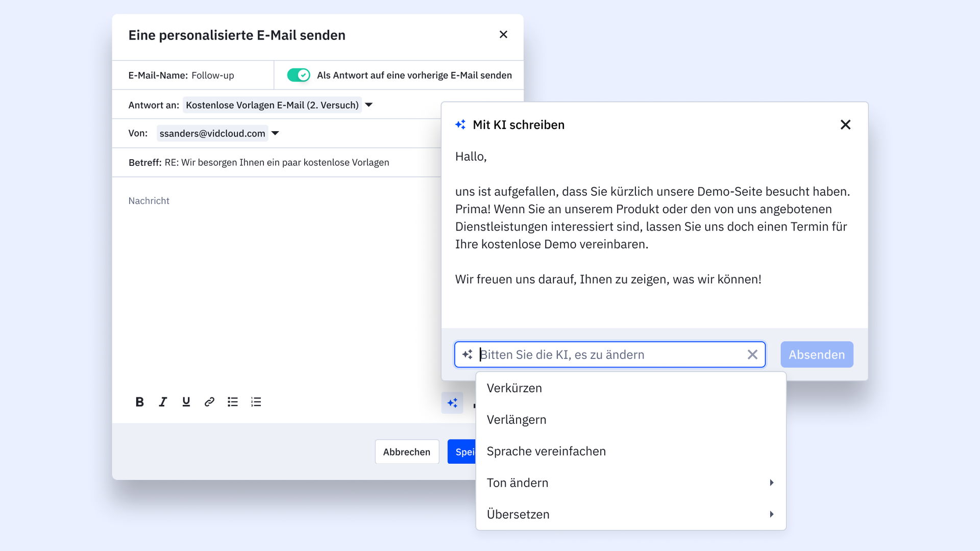This screenshot has height=551, width=980.
Task: Select Sprache vereinfachen option
Action: pyautogui.click(x=546, y=452)
